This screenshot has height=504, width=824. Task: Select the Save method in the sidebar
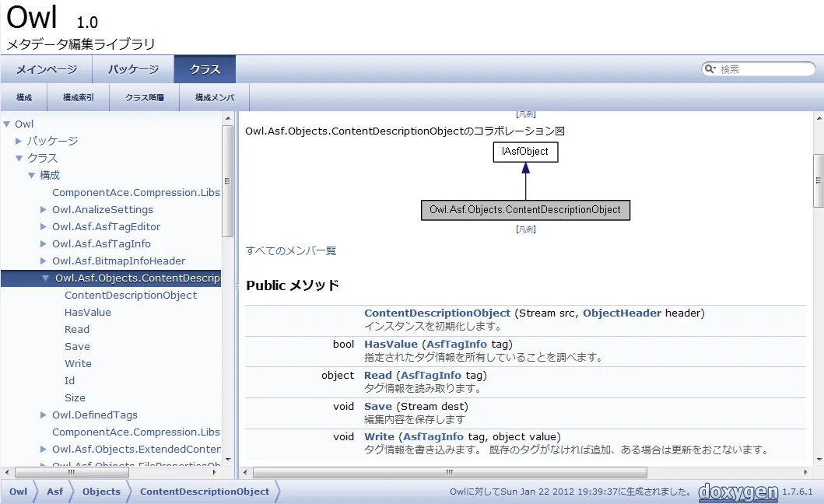tap(76, 346)
